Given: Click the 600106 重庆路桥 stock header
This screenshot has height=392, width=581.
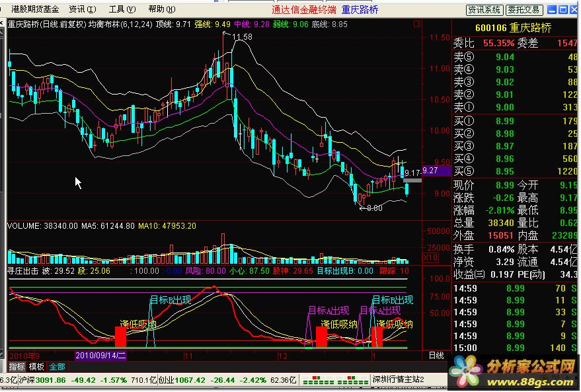Looking at the screenshot, I should pos(513,28).
